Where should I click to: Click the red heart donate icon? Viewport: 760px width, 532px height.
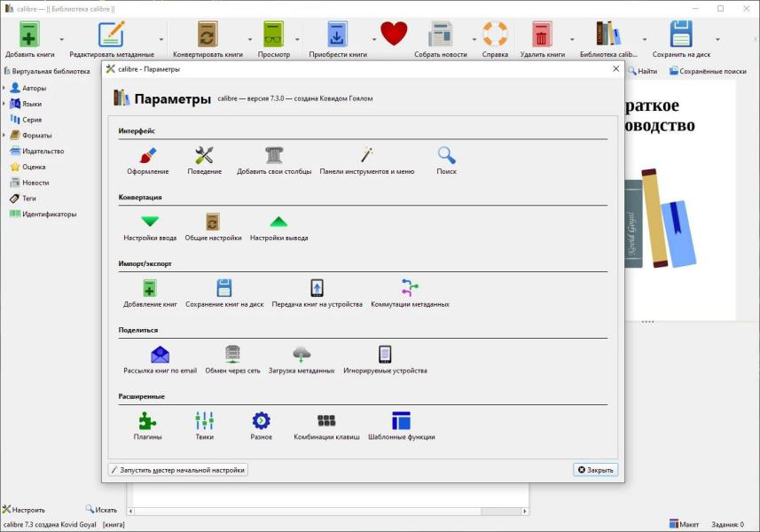click(x=394, y=34)
